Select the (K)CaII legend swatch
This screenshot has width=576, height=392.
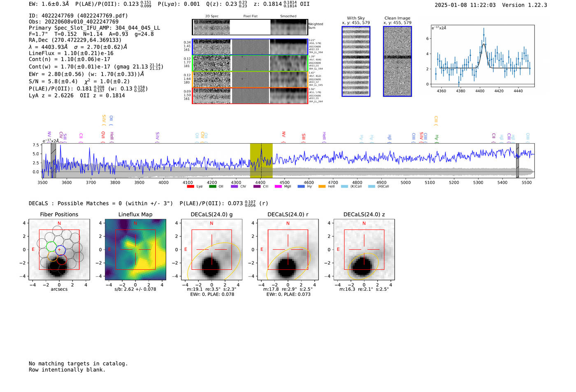coord(344,186)
